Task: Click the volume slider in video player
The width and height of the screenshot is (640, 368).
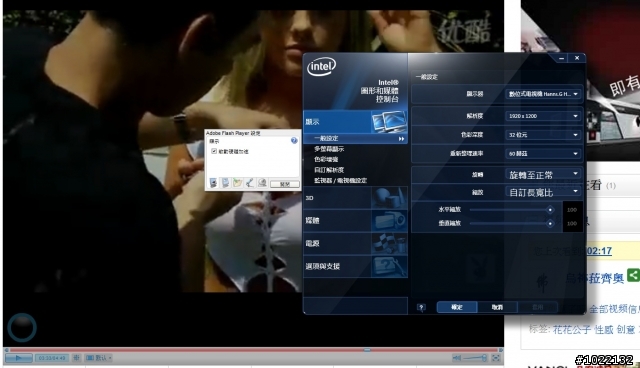Action: click(476, 358)
